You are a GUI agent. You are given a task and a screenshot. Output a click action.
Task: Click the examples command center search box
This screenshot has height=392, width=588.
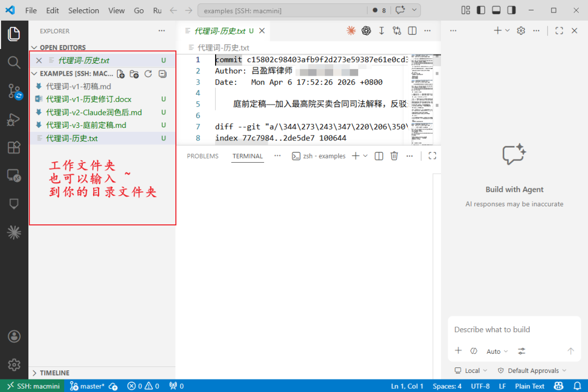[x=282, y=10]
